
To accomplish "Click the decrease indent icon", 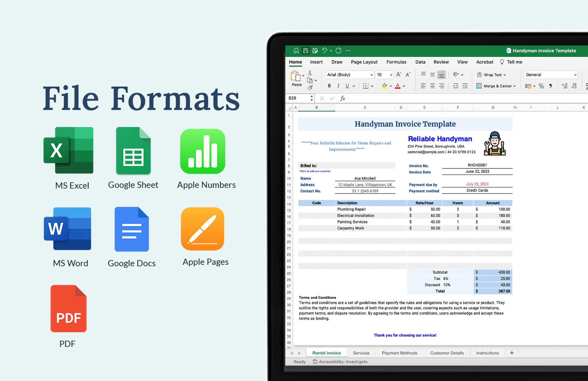I will point(456,86).
